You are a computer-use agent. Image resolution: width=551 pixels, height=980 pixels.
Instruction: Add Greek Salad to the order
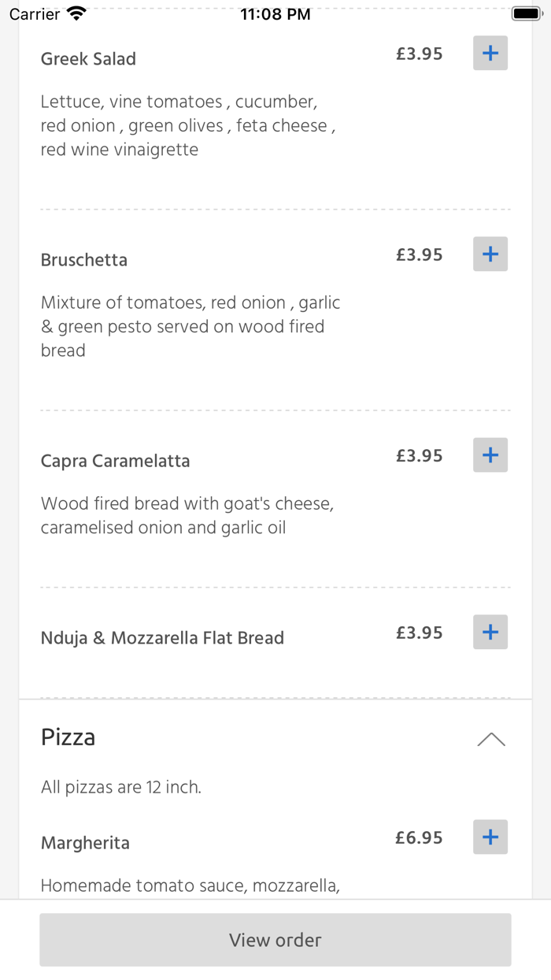(490, 53)
